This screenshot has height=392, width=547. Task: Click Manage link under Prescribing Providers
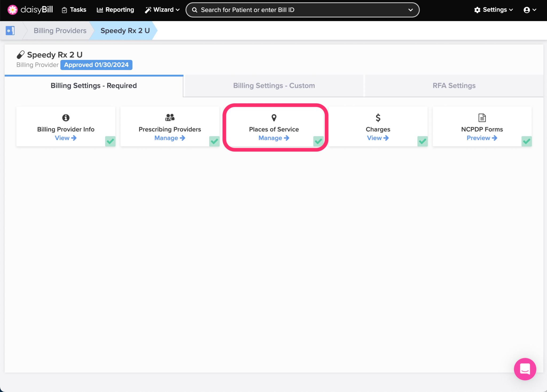[x=170, y=138]
